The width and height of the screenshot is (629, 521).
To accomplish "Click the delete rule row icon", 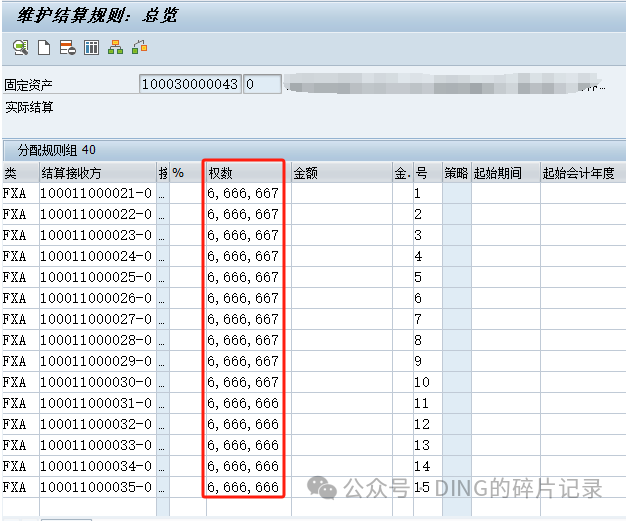I will pos(67,48).
